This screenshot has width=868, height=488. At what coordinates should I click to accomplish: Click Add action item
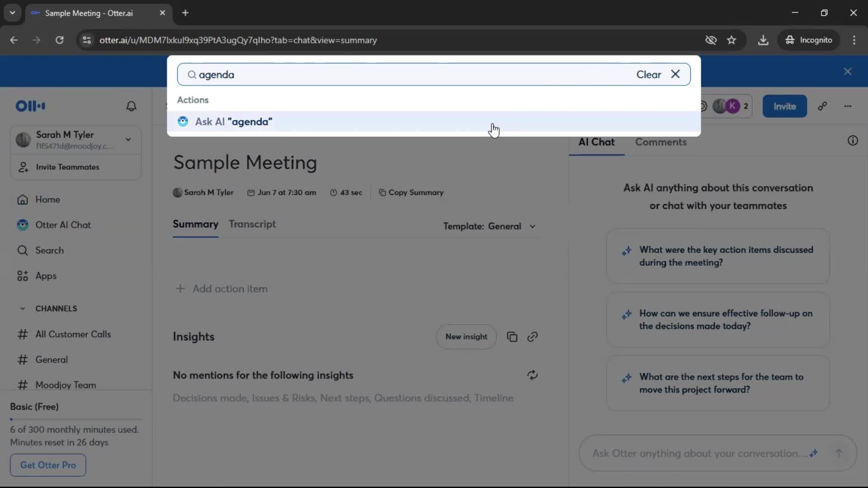click(222, 289)
